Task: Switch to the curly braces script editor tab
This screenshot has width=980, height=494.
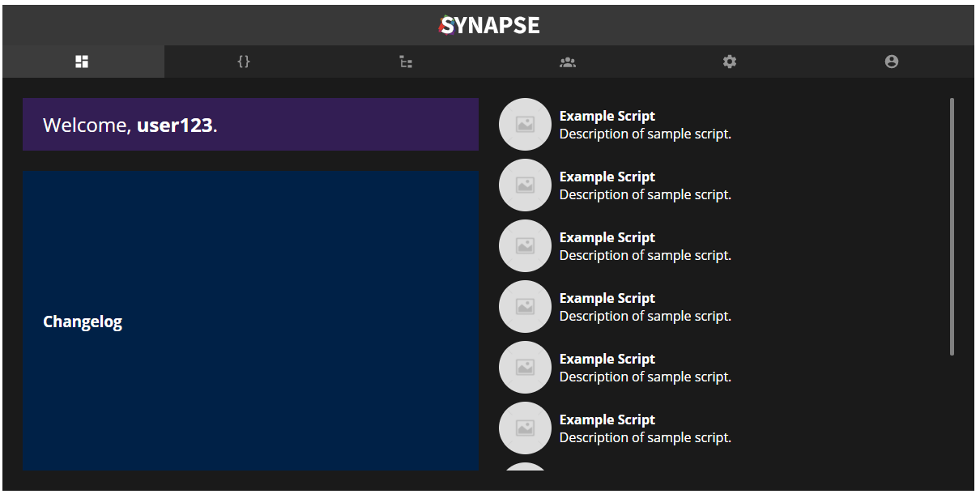Action: pos(244,62)
